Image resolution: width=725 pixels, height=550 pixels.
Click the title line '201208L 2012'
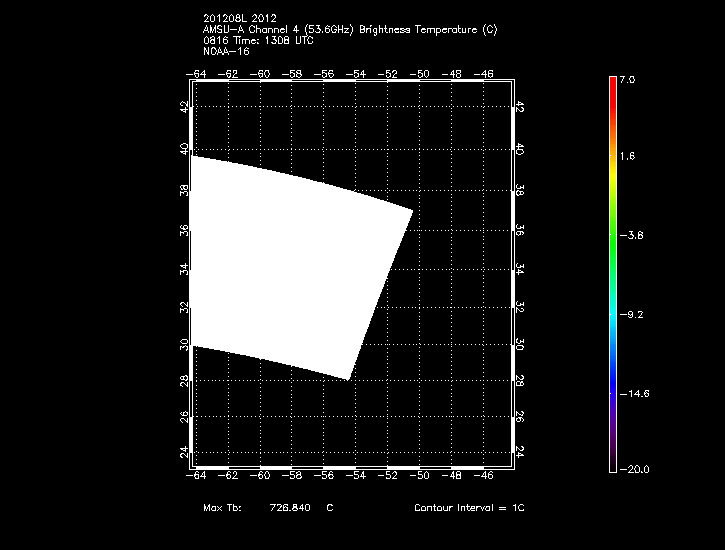[x=239, y=18]
